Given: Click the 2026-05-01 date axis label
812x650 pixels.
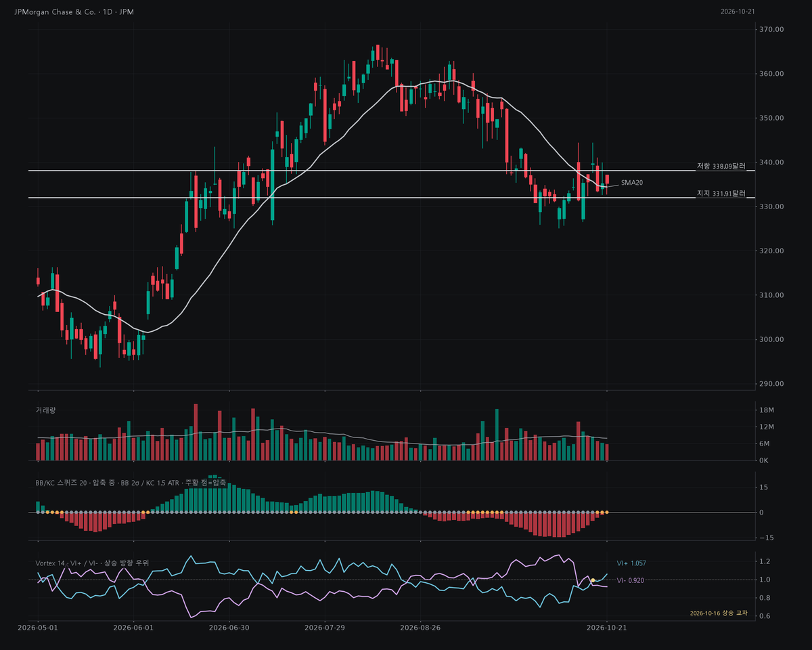Looking at the screenshot, I should (x=38, y=628).
